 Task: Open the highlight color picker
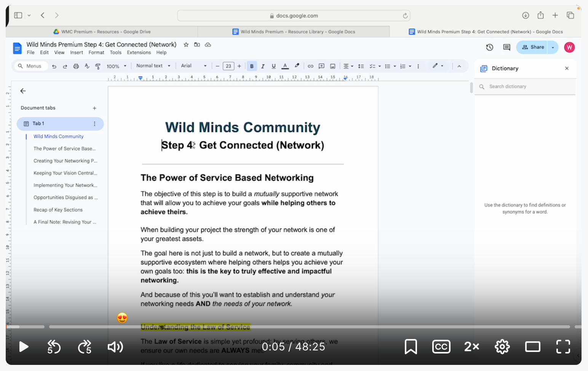(297, 66)
